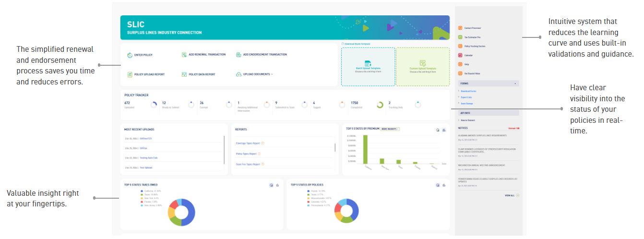Open the Testing Auto Calc upload
Viewport: 644px width, 239px height.
tap(148, 158)
